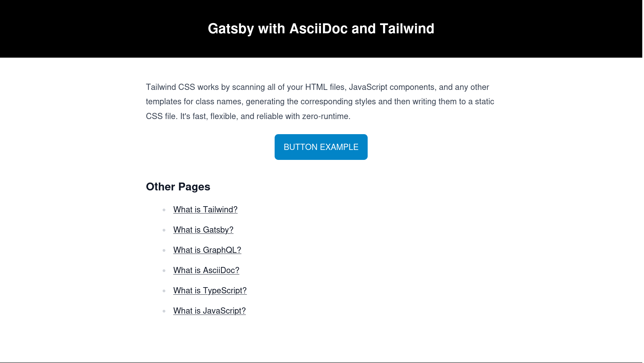Screen dimensions: 644x363
Task: Open the What is Tailwind? link
Action: point(205,210)
